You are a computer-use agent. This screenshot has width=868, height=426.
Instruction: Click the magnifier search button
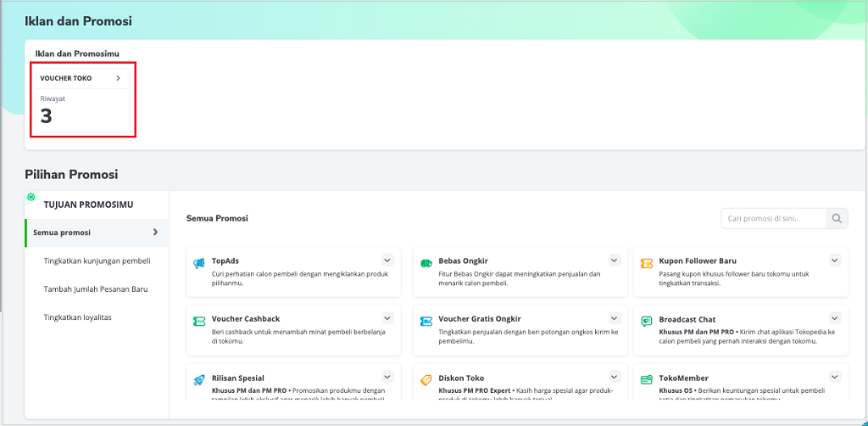[837, 218]
